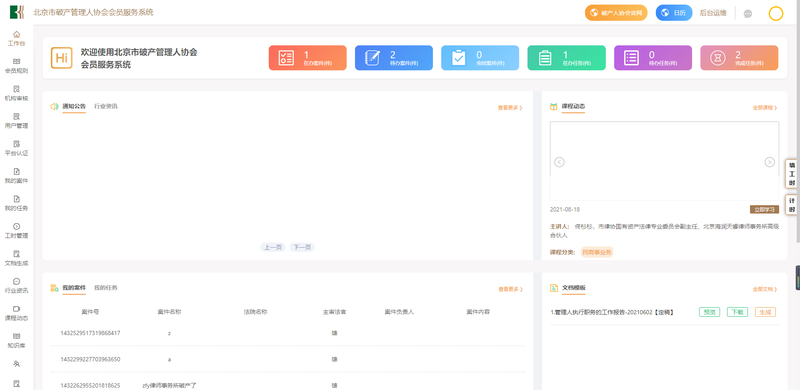This screenshot has width=800, height=390.
Task: Open the 破产人协会官网 orange button
Action: click(616, 13)
